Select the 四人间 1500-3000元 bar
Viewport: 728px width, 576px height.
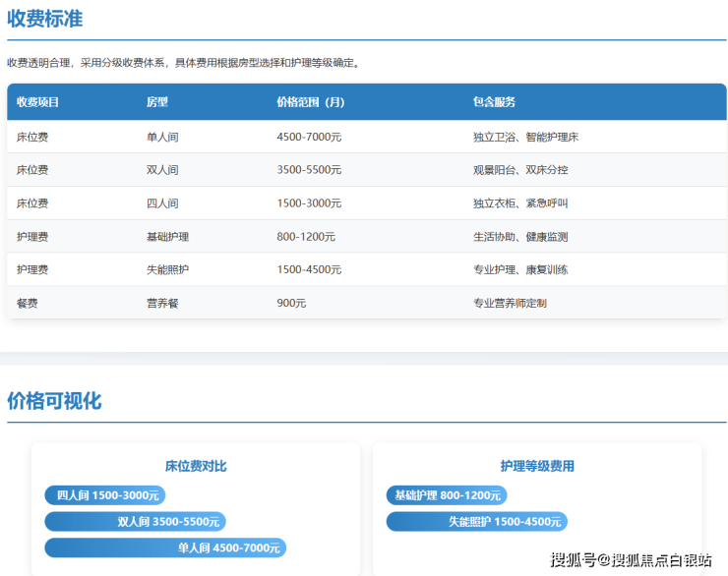coord(104,495)
